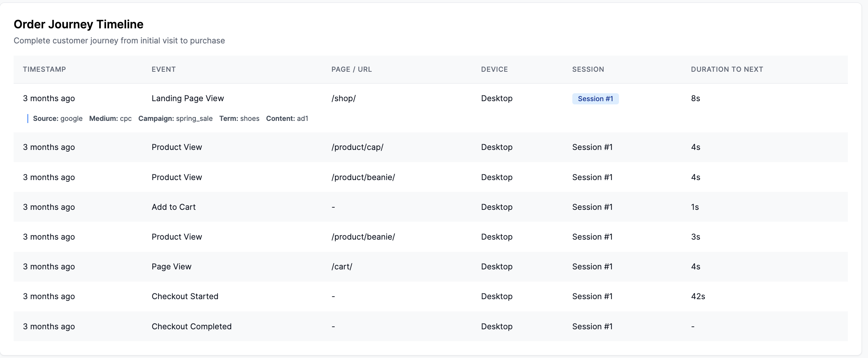Click the Source: google attribution tag

coord(58,118)
